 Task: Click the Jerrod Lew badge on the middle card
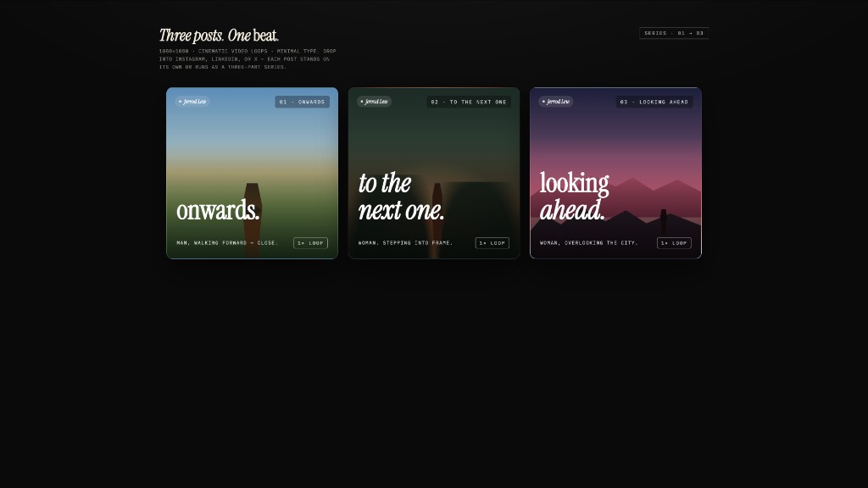[x=374, y=102]
